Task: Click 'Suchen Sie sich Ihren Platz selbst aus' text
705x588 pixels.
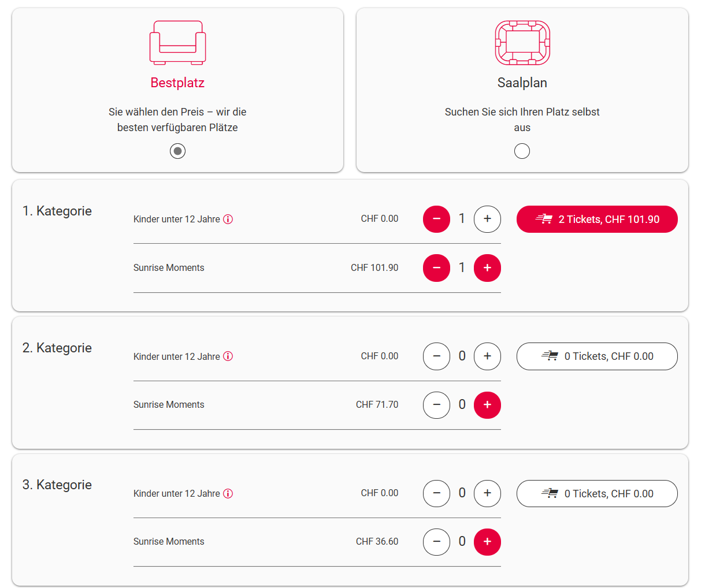Action: (522, 120)
